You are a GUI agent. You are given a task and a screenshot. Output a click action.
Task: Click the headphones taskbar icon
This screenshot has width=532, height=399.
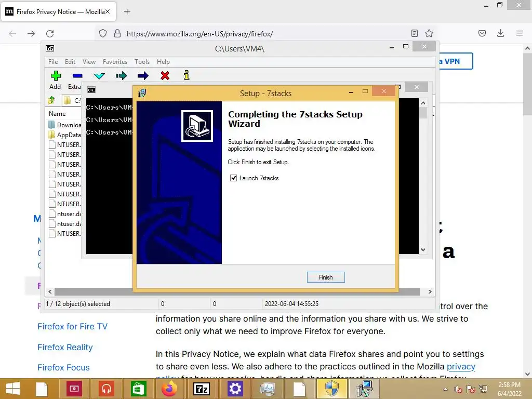point(106,389)
